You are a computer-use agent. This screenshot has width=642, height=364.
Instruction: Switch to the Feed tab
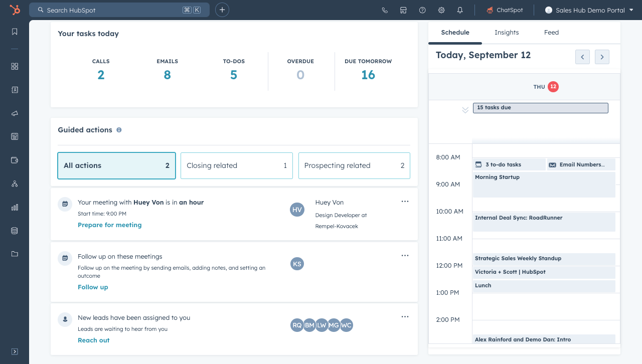(551, 32)
